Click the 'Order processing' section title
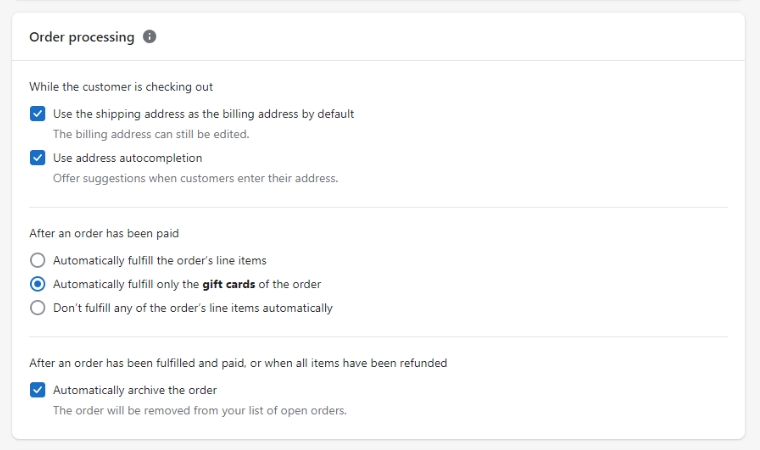The image size is (760, 450). point(81,37)
